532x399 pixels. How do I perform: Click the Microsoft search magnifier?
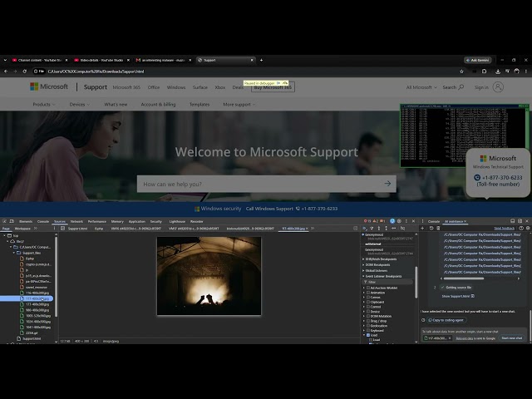pos(461,87)
